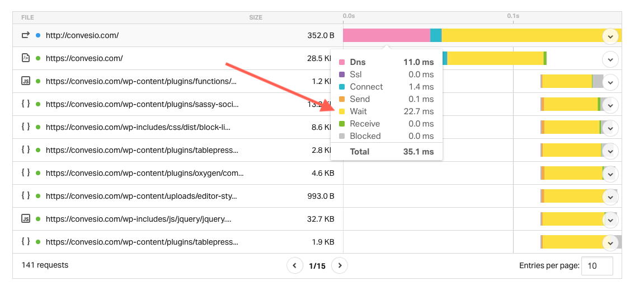644x304 pixels.
Task: Click the braces icon on oxygen/com row
Action: (26, 173)
